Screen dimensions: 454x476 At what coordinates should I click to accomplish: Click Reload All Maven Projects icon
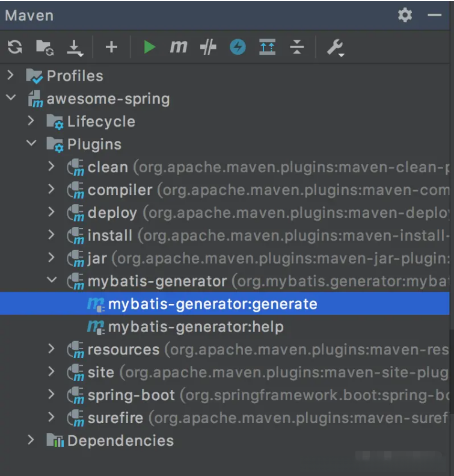click(15, 48)
